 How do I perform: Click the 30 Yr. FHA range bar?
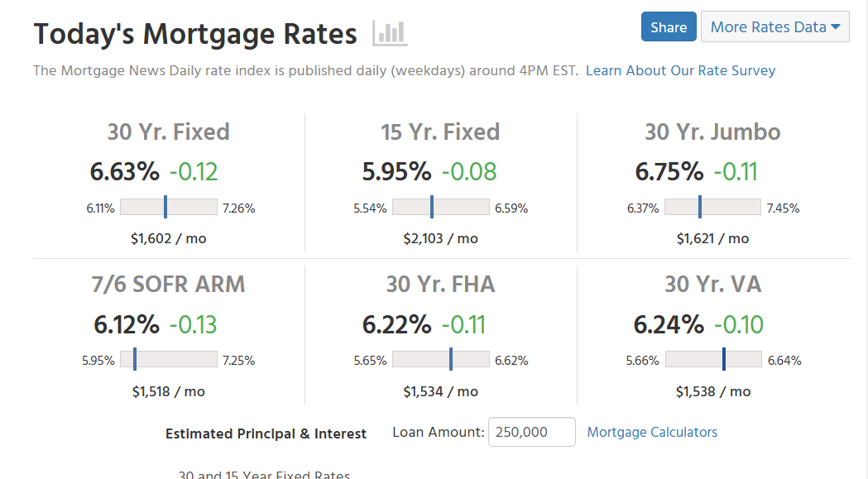[440, 359]
